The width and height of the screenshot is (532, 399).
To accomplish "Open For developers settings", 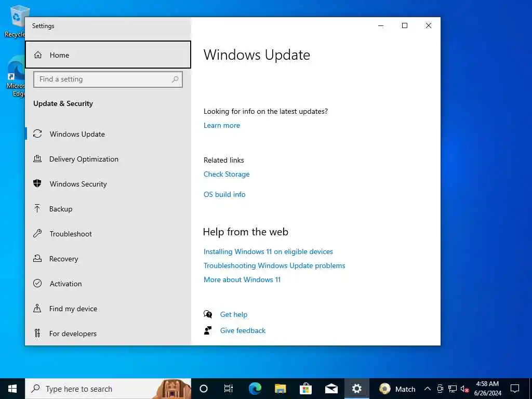I will [108, 333].
